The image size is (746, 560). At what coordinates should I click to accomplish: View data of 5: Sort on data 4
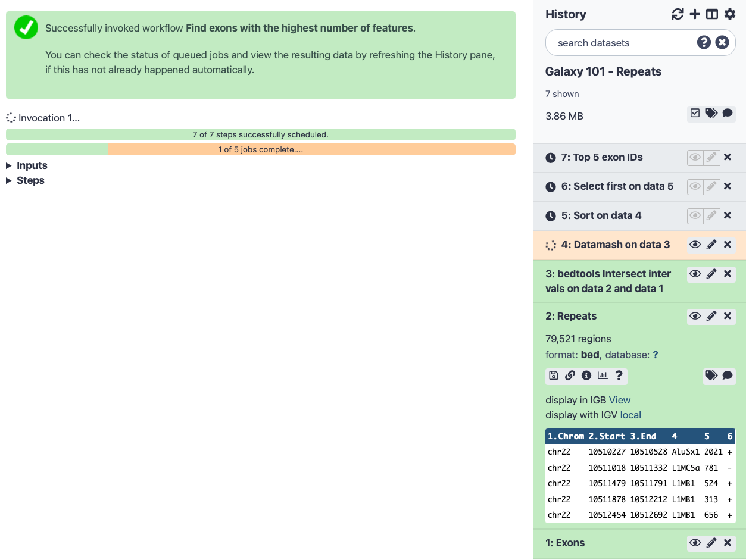pos(695,215)
